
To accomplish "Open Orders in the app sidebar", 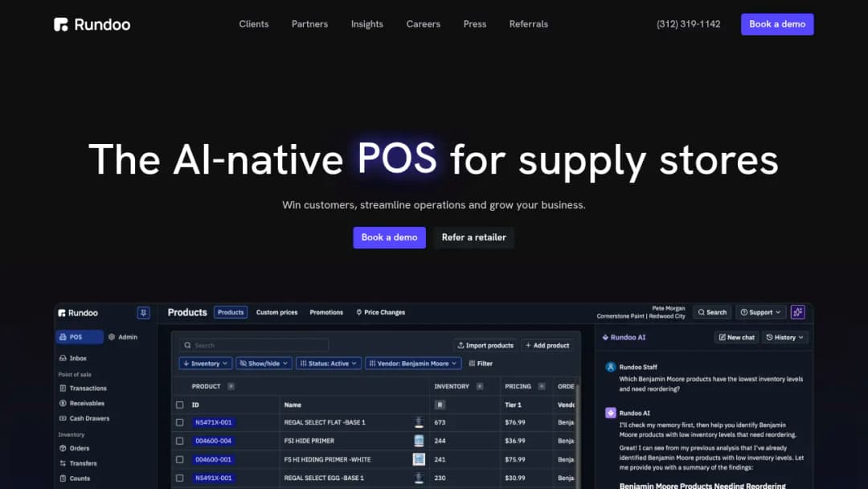I will [x=74, y=448].
